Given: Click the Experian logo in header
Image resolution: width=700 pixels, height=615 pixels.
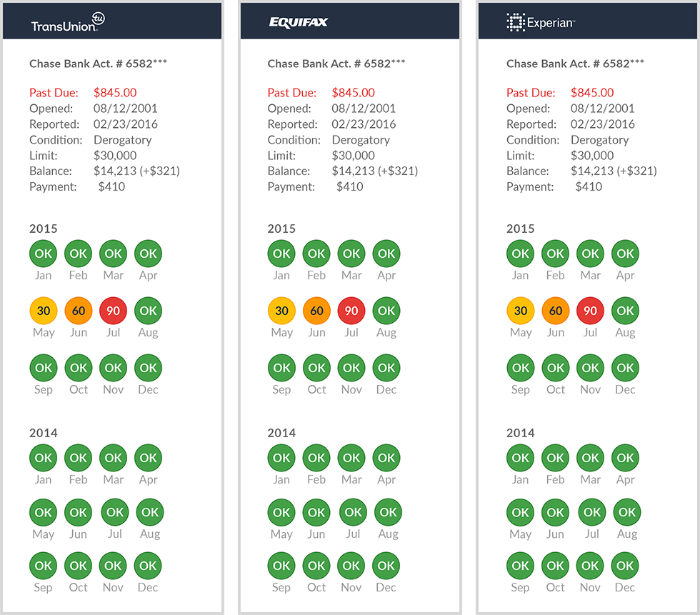Looking at the screenshot, I should [x=540, y=23].
